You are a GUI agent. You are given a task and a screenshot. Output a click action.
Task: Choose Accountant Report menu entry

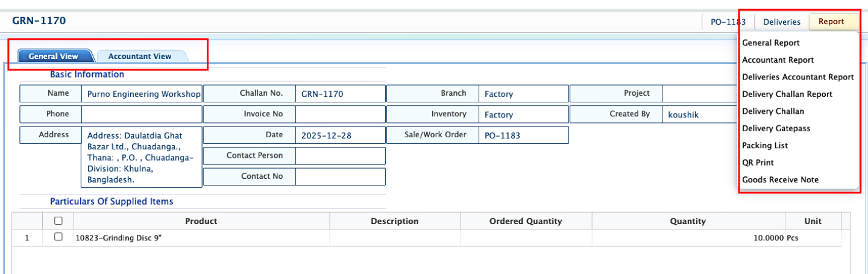778,60
